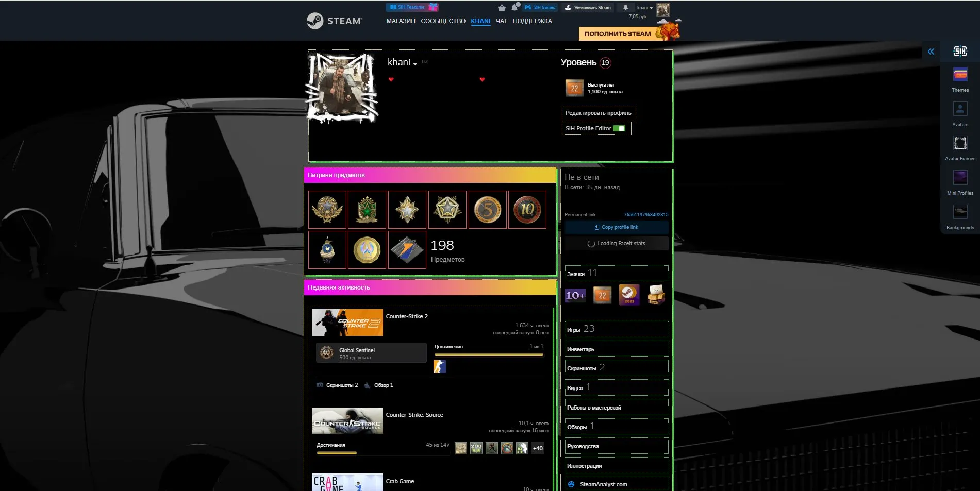The width and height of the screenshot is (980, 491).
Task: Click the Global Sentinel badge icon
Action: pos(326,353)
